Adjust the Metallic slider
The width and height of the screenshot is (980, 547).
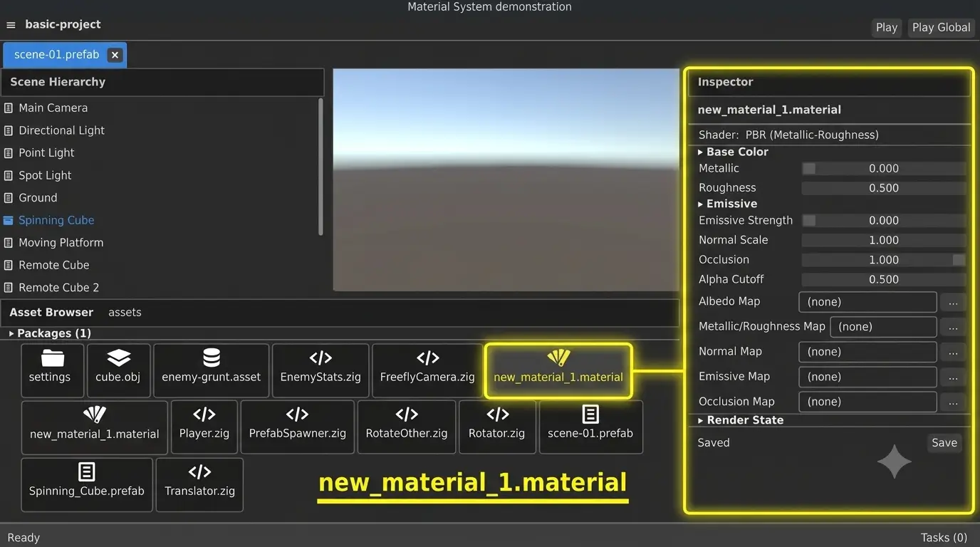coord(884,169)
